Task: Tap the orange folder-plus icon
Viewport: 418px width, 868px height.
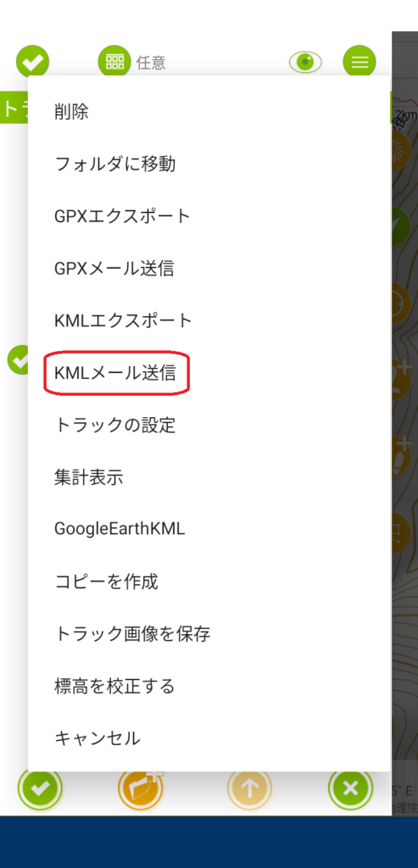Action: (x=140, y=788)
